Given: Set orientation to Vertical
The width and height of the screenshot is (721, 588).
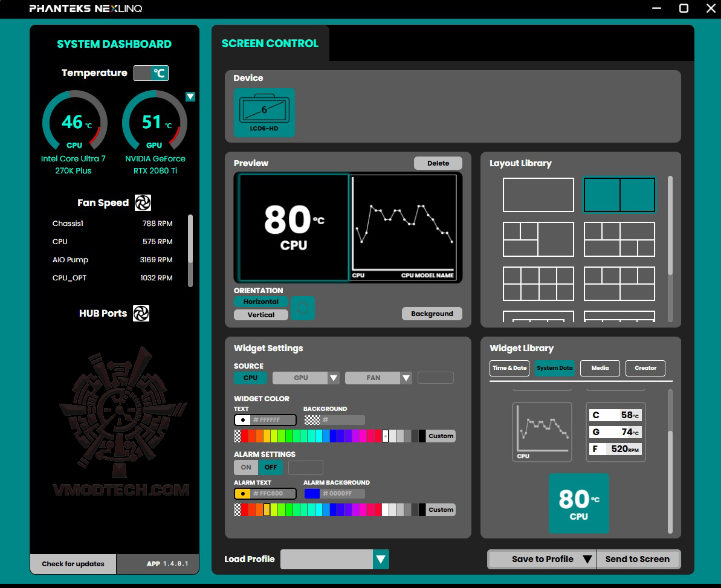Looking at the screenshot, I should [x=260, y=315].
